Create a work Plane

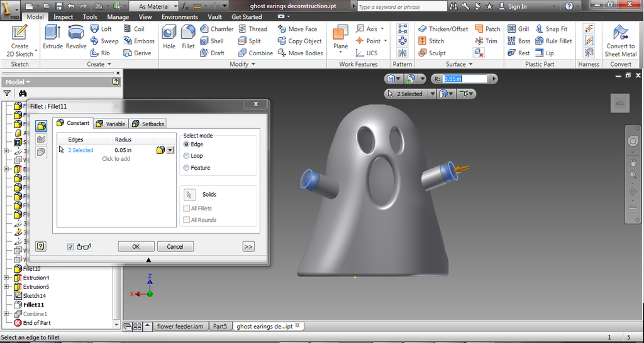[340, 38]
